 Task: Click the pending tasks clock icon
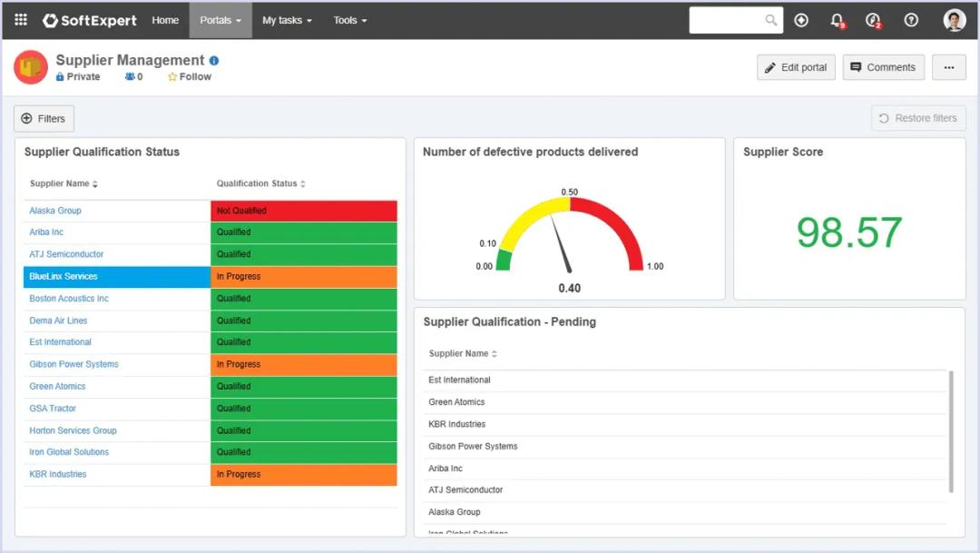coord(873,20)
